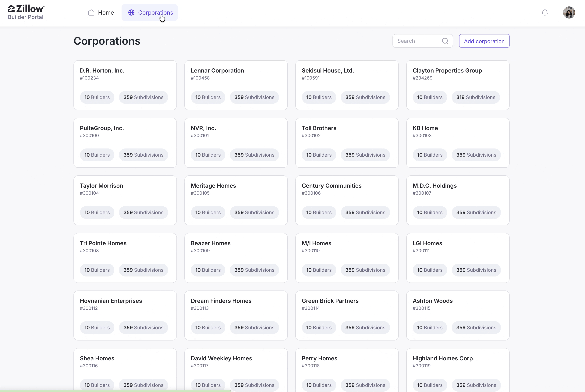The width and height of the screenshot is (585, 392).
Task: Click the #100234 corporation ID text
Action: [x=89, y=78]
